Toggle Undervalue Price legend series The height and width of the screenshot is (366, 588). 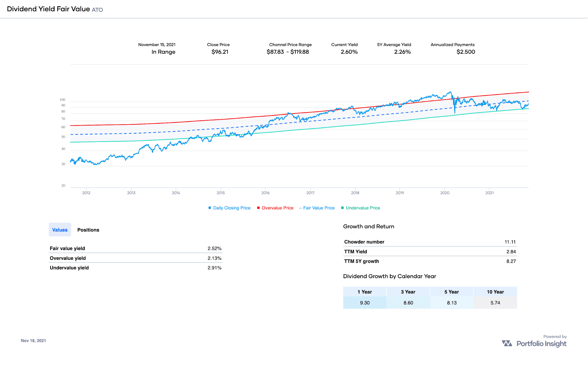coord(360,208)
